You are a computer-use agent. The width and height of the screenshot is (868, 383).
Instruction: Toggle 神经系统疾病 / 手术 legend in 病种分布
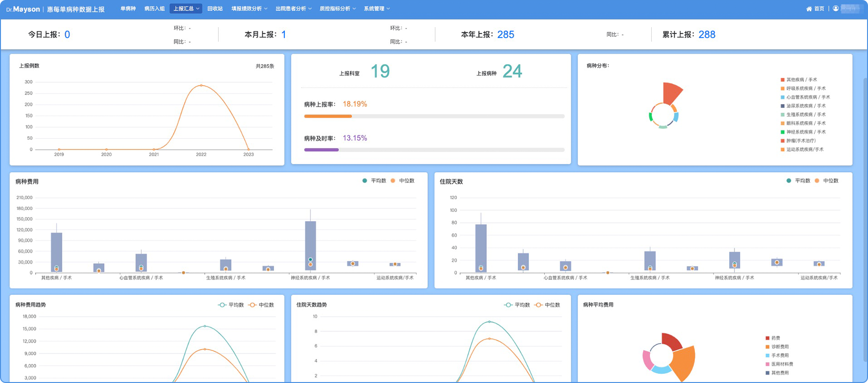click(803, 132)
